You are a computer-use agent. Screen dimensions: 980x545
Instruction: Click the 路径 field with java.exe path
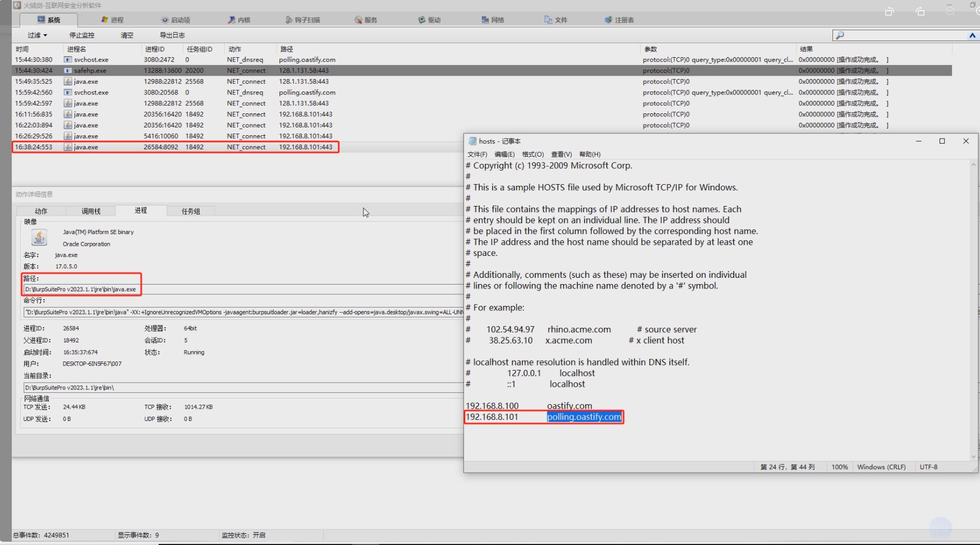tap(243, 289)
